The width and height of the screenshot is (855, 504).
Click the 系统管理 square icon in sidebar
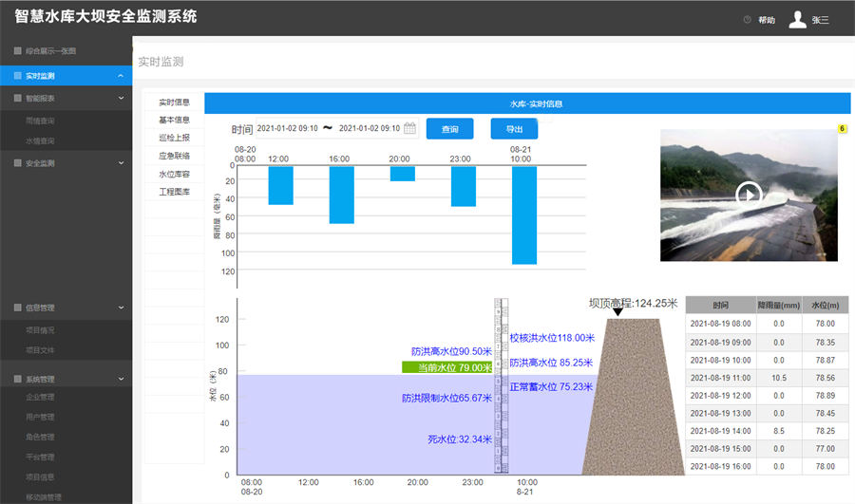pos(17,379)
